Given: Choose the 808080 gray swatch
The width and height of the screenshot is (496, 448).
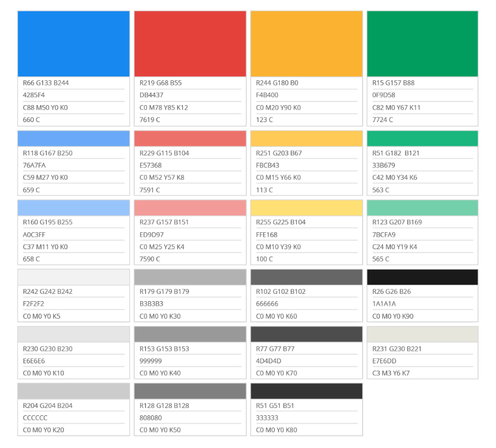Looking at the screenshot, I should click(x=190, y=391).
